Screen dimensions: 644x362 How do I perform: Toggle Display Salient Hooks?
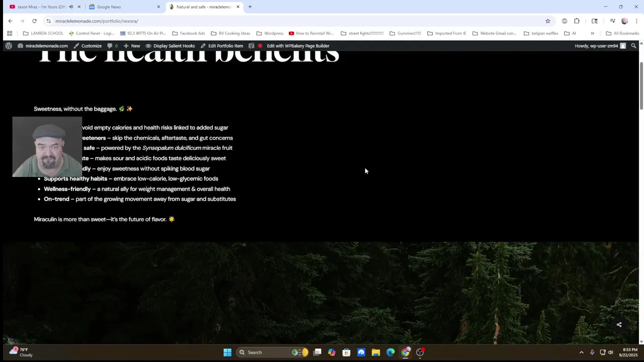click(170, 46)
